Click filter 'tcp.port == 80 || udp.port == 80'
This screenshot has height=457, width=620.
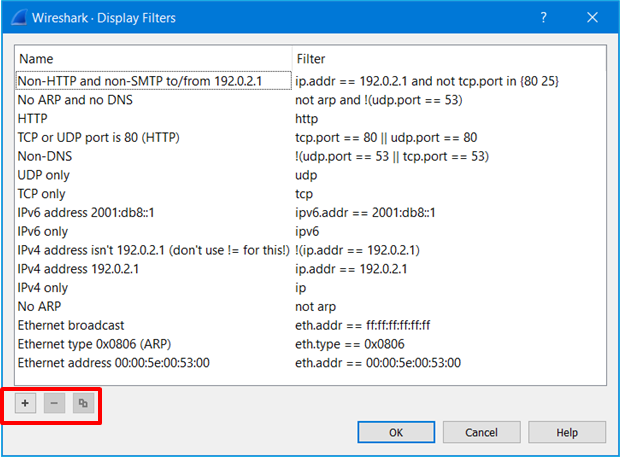tap(386, 138)
